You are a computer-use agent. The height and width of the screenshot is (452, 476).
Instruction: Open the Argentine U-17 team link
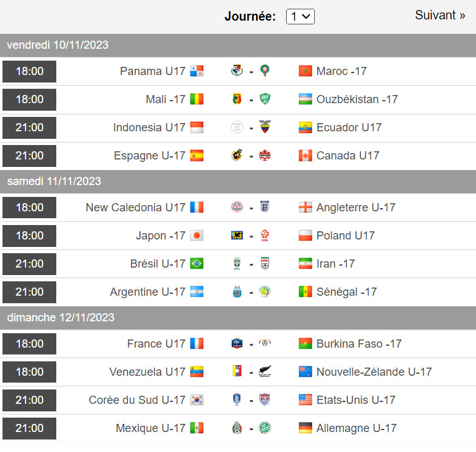[x=147, y=292]
